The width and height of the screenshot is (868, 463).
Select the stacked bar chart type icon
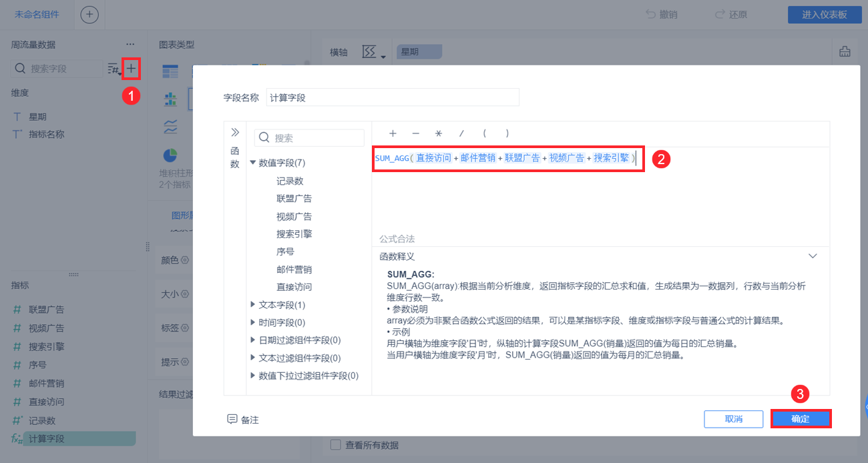(170, 99)
